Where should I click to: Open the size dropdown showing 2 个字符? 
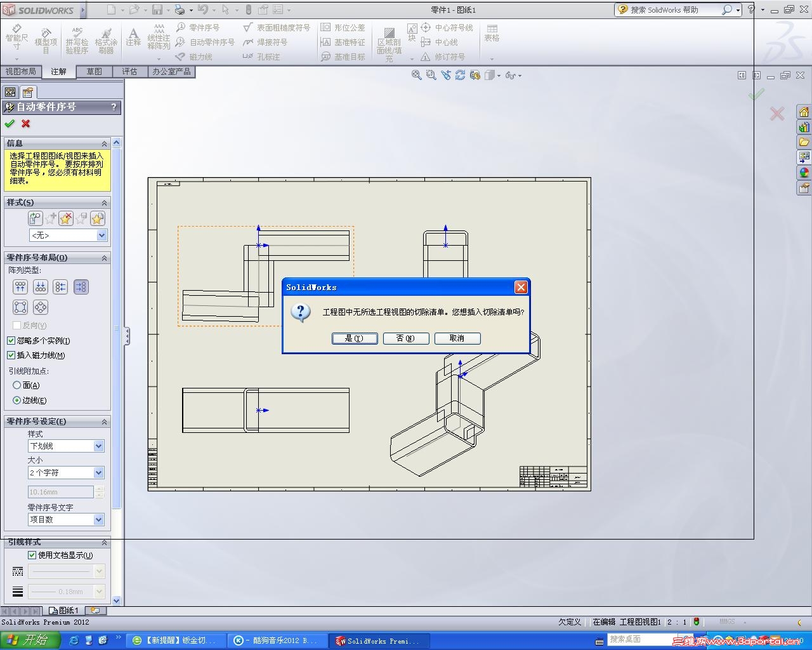click(66, 473)
